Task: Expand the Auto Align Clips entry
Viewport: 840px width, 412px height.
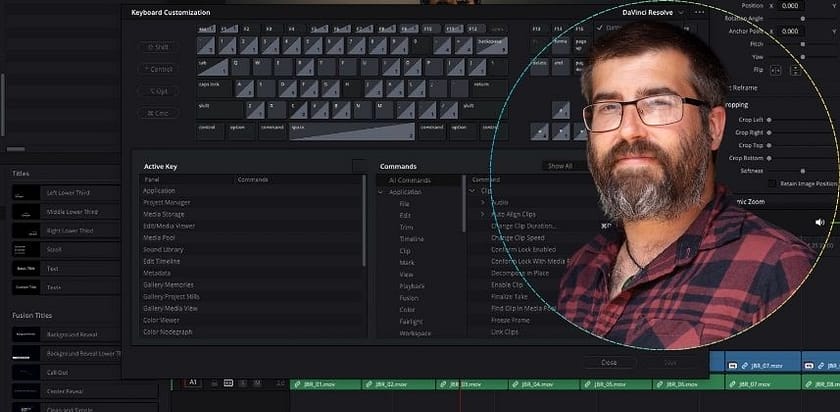Action: pos(483,214)
